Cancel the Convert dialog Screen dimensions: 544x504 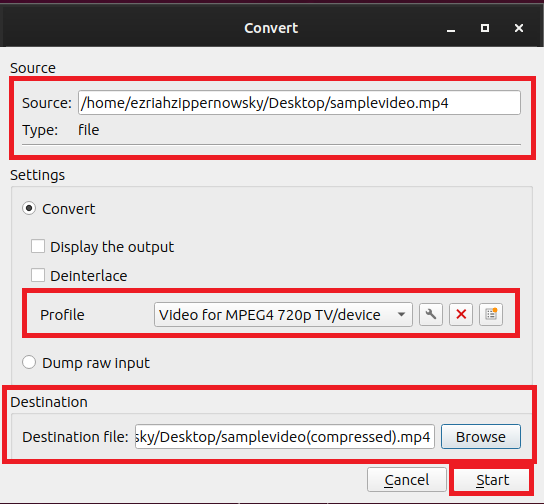point(407,480)
